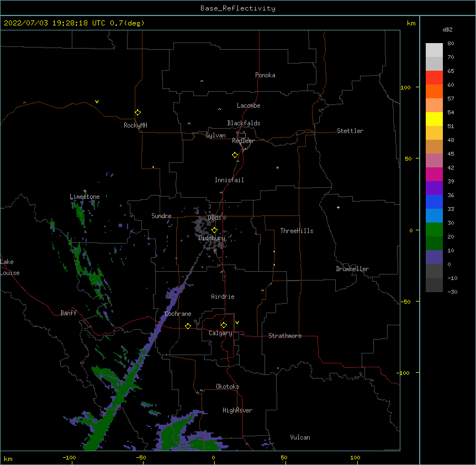Select the red swatch between 65 and 60 dBZ
Viewport: 476px width, 465px height.
[434, 78]
